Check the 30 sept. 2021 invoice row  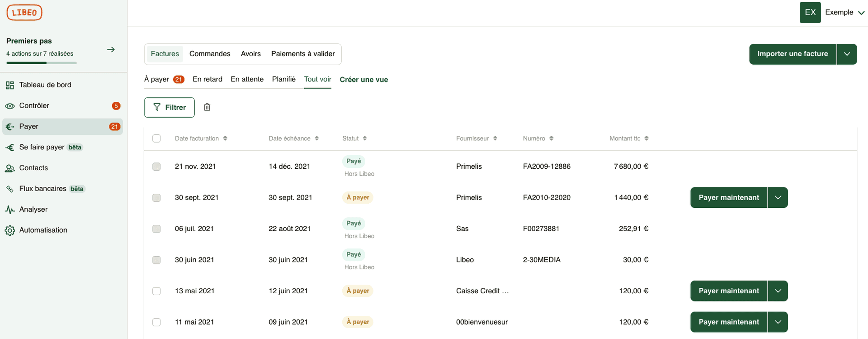click(x=156, y=198)
